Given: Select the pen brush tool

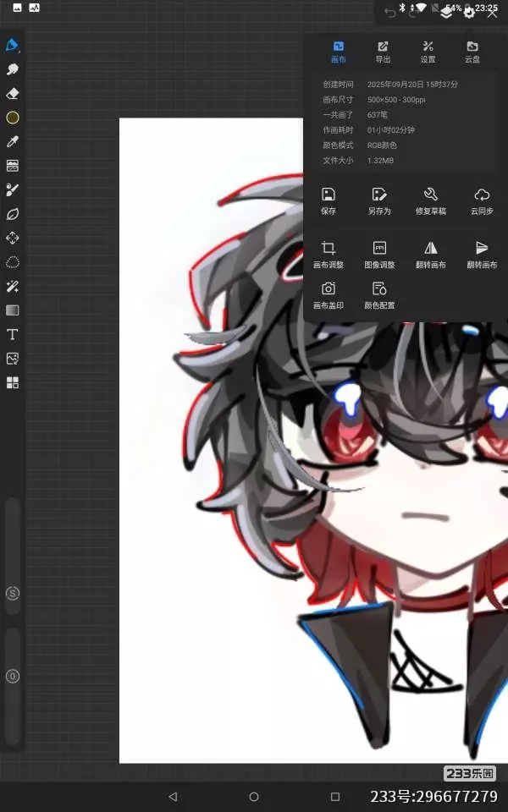Looking at the screenshot, I should (12, 45).
